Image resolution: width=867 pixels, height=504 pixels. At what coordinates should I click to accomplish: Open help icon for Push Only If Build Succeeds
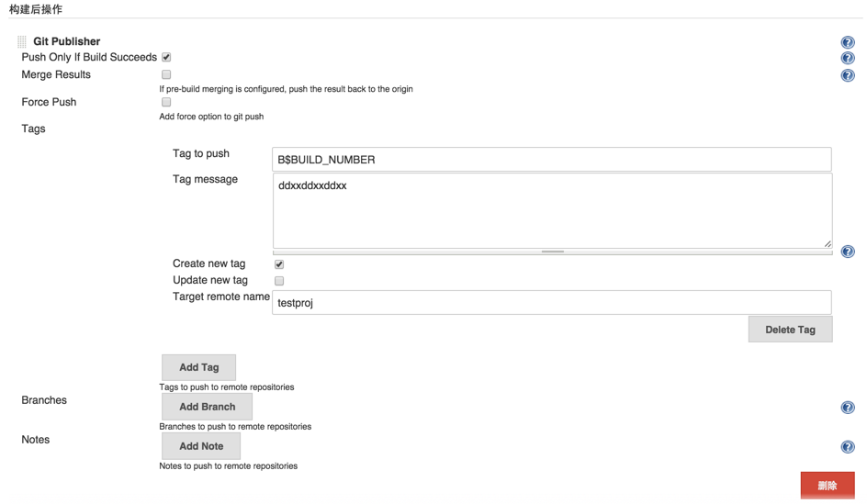click(847, 58)
